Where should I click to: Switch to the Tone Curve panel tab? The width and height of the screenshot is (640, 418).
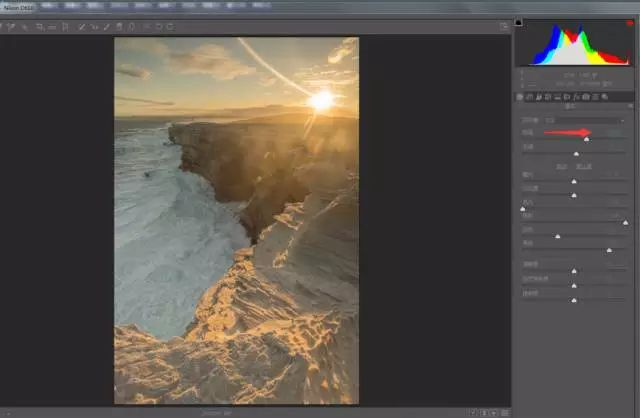529,97
